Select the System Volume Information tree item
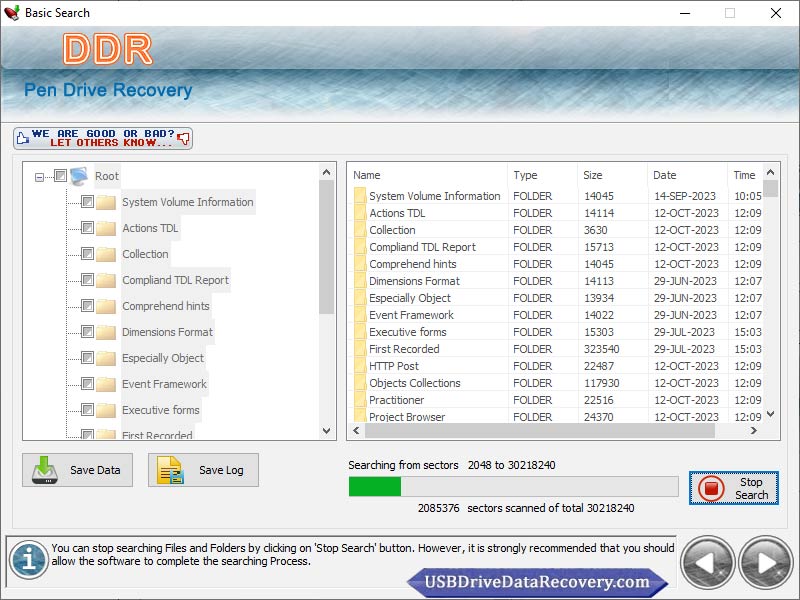Viewport: 800px width, 600px height. (188, 202)
